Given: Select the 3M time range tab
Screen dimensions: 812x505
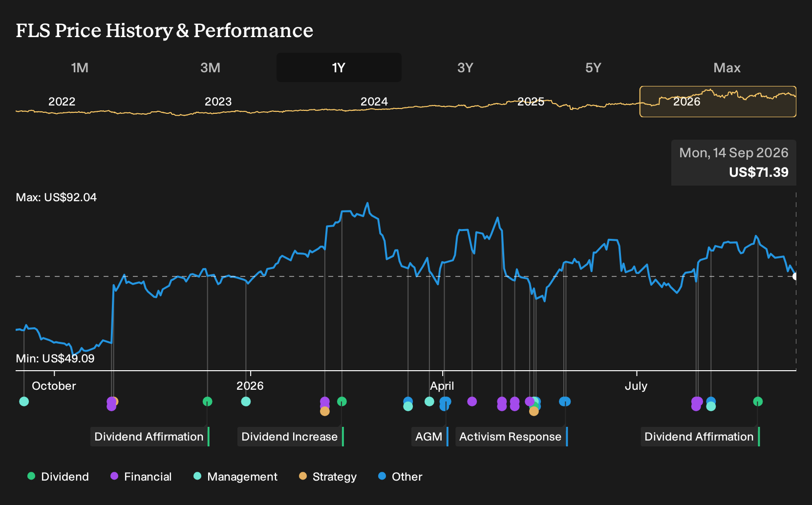Looking at the screenshot, I should 210,68.
